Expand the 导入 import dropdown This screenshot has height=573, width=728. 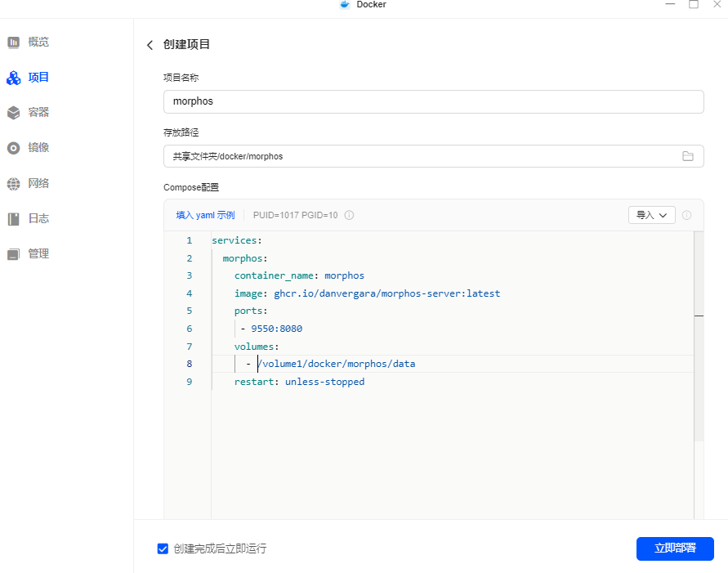point(651,215)
